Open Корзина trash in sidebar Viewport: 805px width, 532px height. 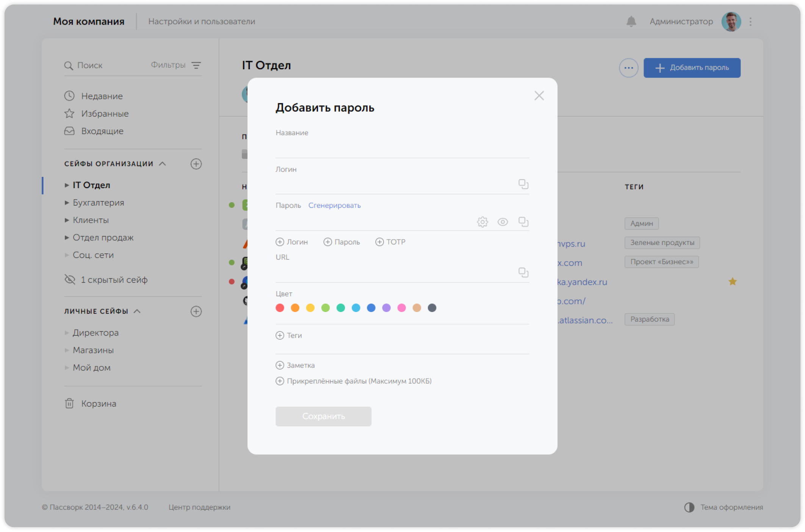[x=98, y=404]
